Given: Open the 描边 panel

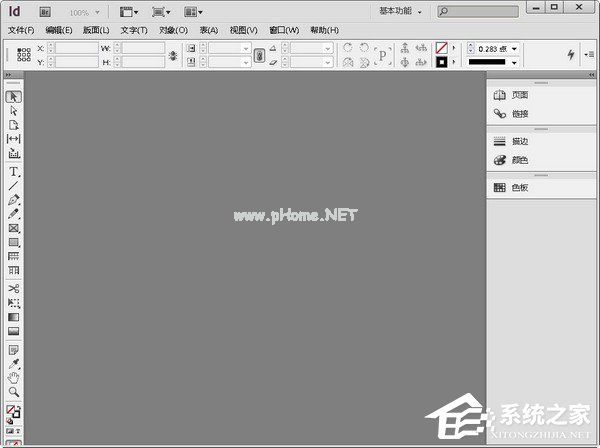Looking at the screenshot, I should click(x=511, y=142).
